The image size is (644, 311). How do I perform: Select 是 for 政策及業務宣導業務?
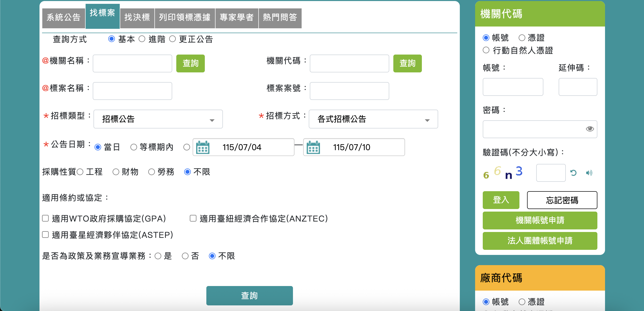(x=158, y=256)
